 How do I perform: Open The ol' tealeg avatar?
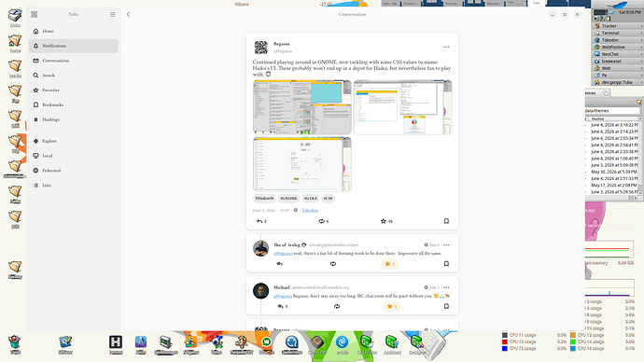click(260, 248)
